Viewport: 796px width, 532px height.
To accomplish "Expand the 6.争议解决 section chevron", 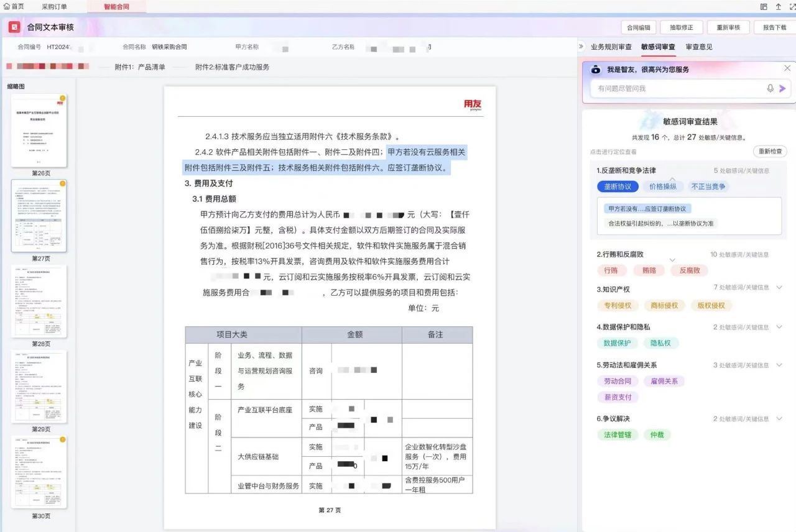I will 779,419.
